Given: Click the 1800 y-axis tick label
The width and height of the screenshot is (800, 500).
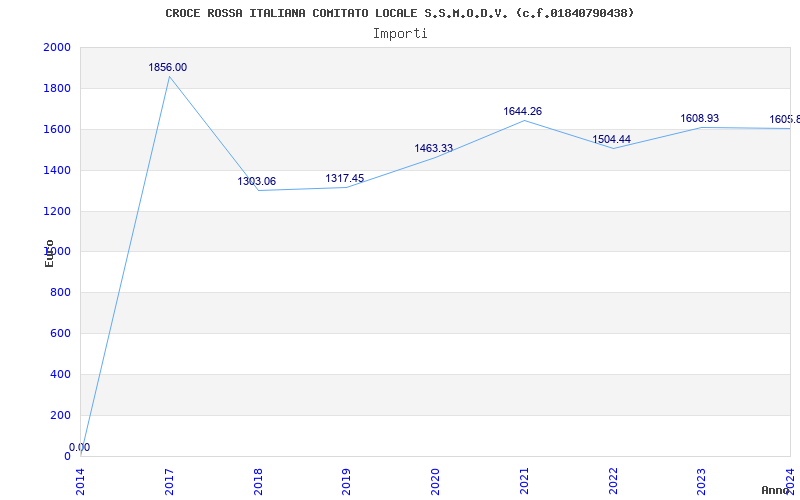Looking at the screenshot, I should 57,88.
